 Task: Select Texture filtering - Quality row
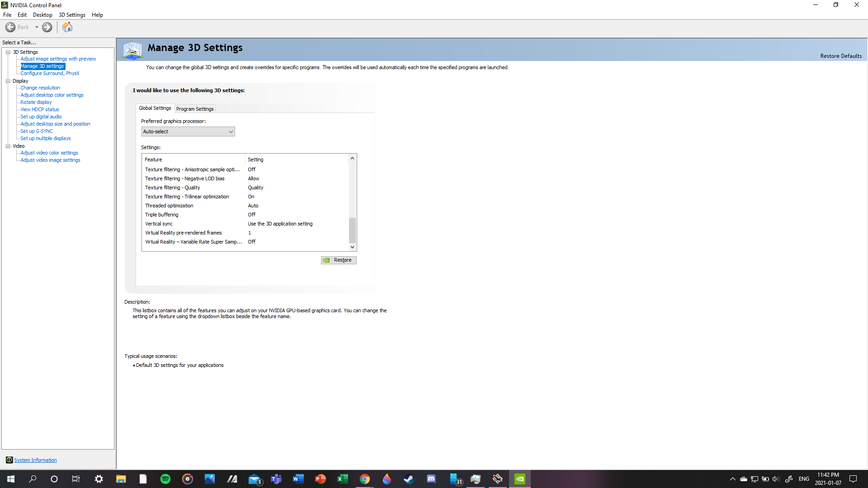245,188
